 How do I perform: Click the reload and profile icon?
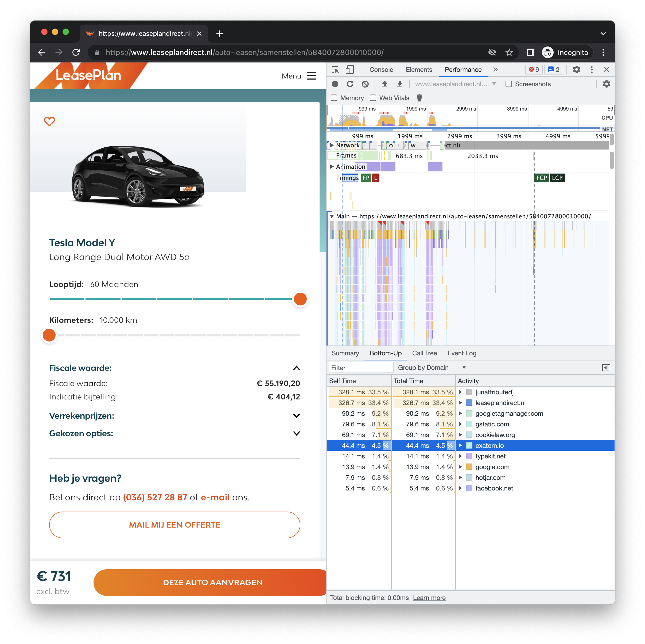pyautogui.click(x=350, y=84)
